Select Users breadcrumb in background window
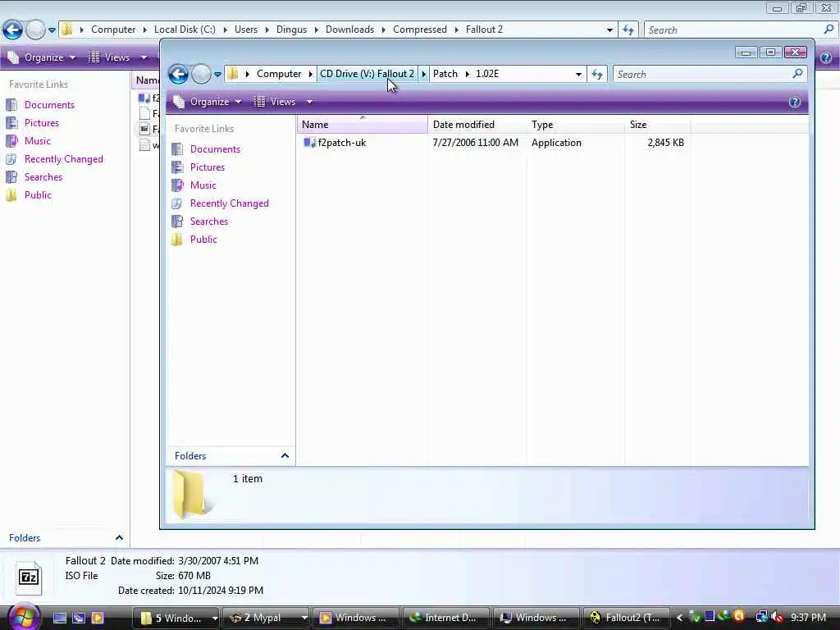Image resolution: width=840 pixels, height=630 pixels. [246, 30]
